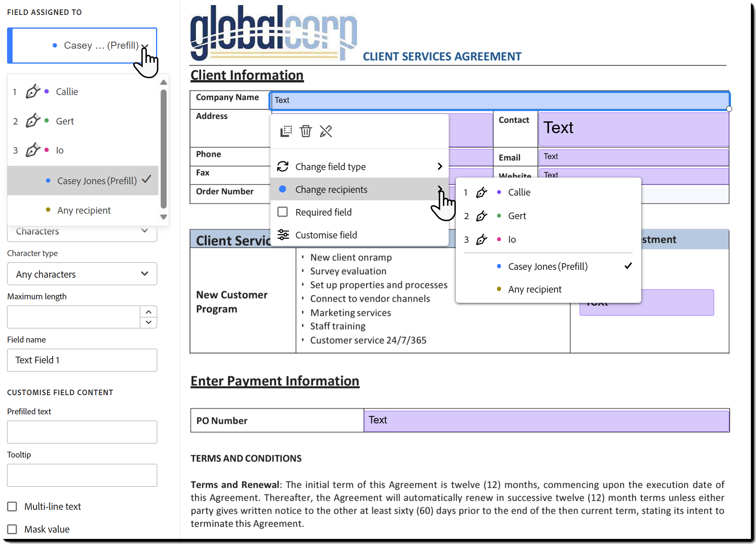Viewport: 756px width, 544px height.
Task: Toggle the Mask value checkbox
Action: (12, 529)
